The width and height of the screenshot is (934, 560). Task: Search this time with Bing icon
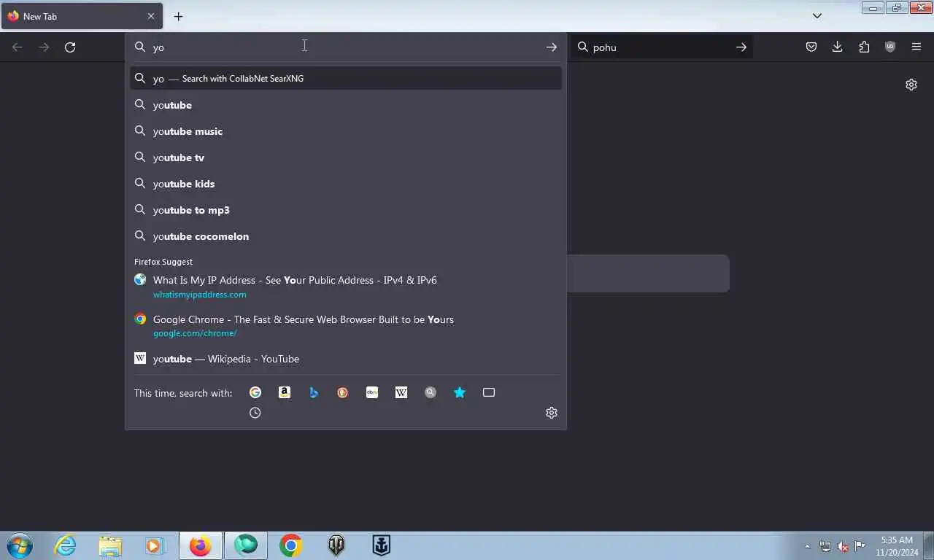pyautogui.click(x=314, y=392)
